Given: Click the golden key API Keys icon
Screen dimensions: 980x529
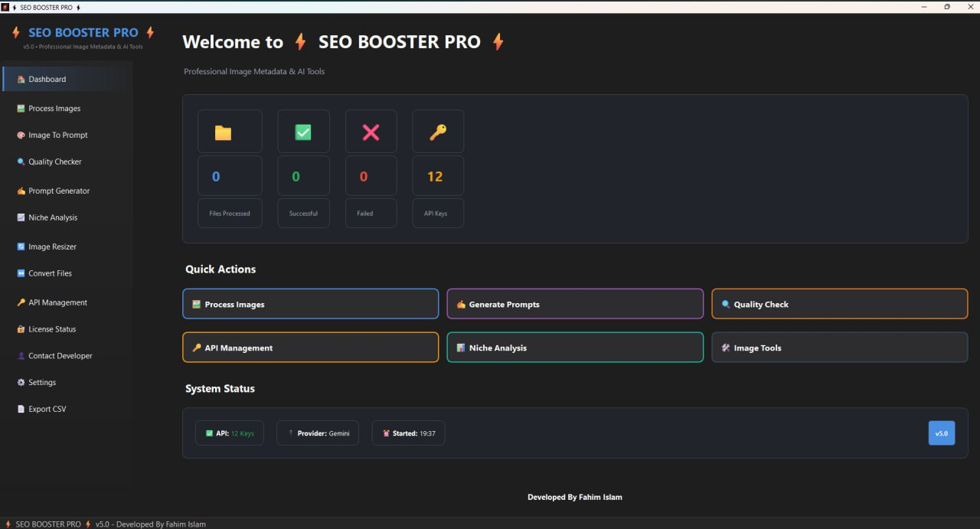Looking at the screenshot, I should point(437,132).
